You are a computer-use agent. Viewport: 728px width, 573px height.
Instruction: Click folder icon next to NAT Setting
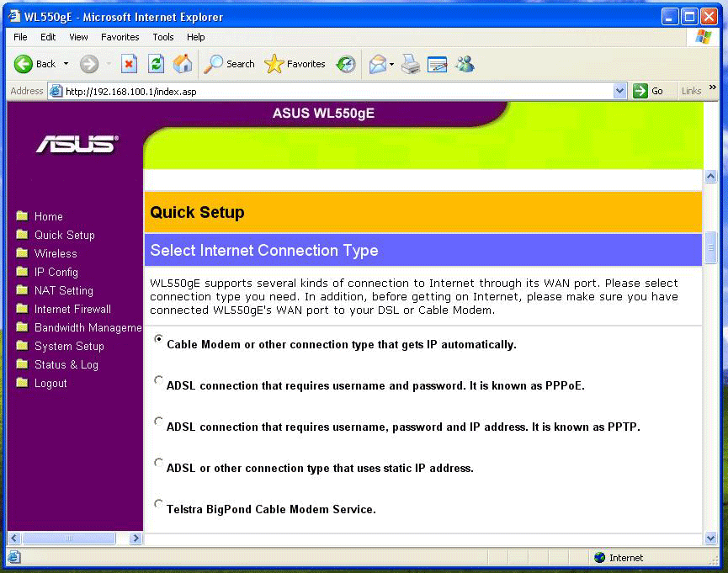click(22, 290)
